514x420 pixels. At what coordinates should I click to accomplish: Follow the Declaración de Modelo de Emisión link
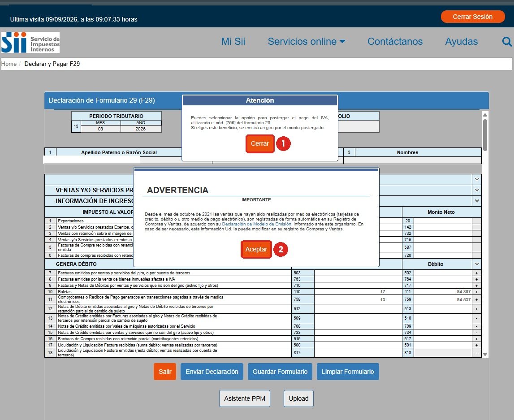tap(256, 224)
